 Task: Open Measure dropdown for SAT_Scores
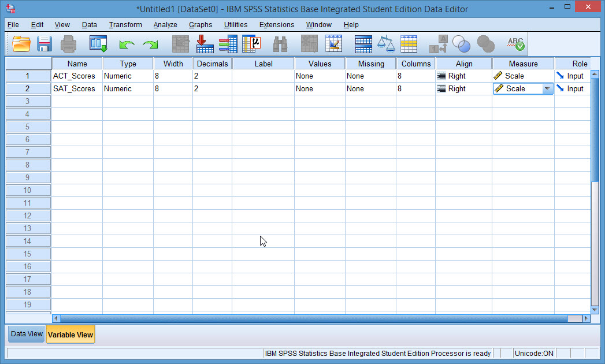547,89
